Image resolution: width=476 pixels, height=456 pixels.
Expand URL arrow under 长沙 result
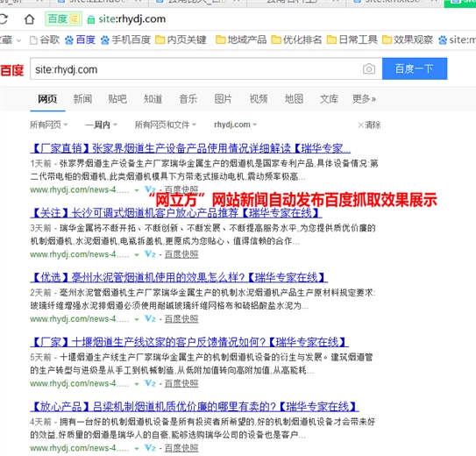[137, 254]
